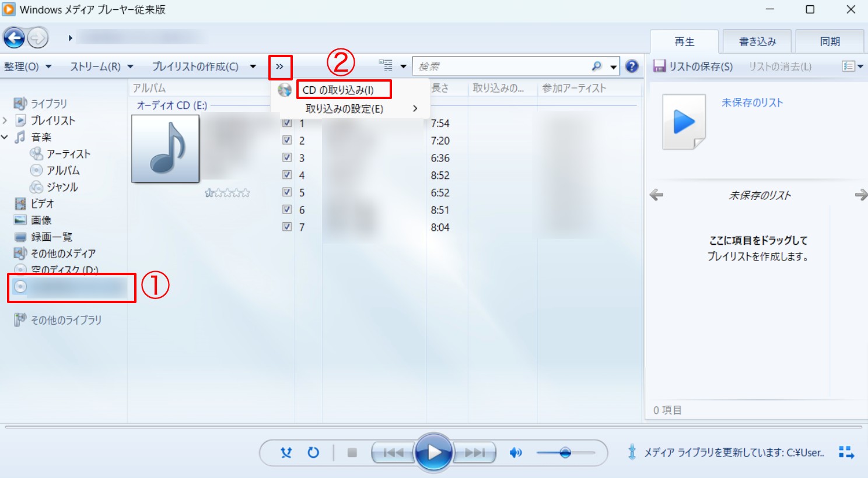The image size is (868, 478).
Task: Click the 未保存のリスト link
Action: 752,103
